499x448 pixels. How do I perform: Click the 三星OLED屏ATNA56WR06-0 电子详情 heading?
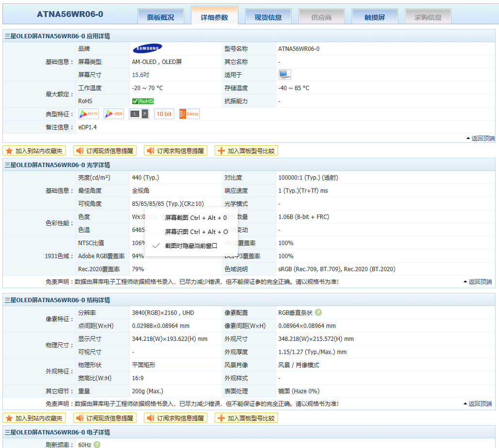[57, 432]
